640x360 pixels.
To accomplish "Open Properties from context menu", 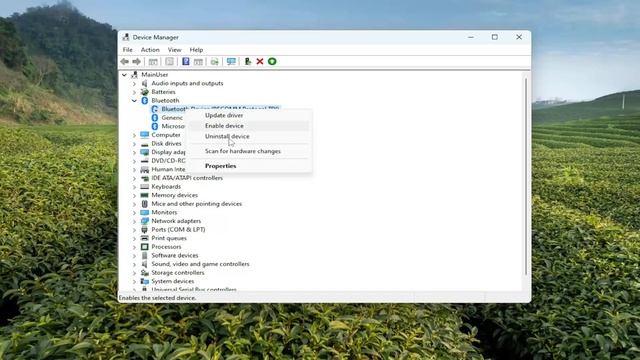I will (x=249, y=166).
